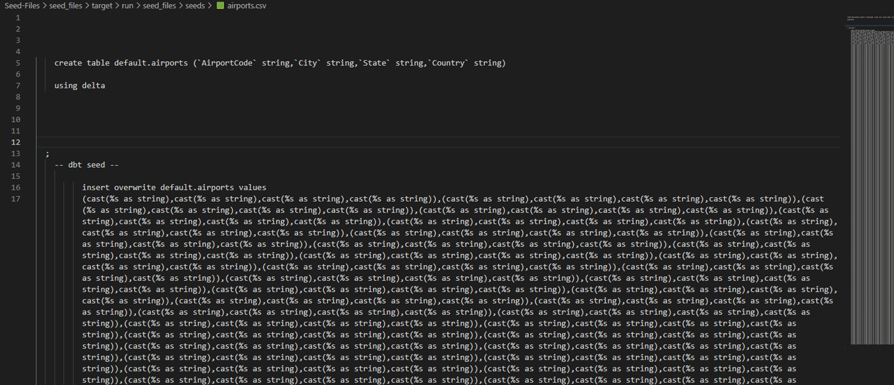Screen dimensions: 894x385
Task: Open the seeds breadcrumb folder
Action: 195,6
